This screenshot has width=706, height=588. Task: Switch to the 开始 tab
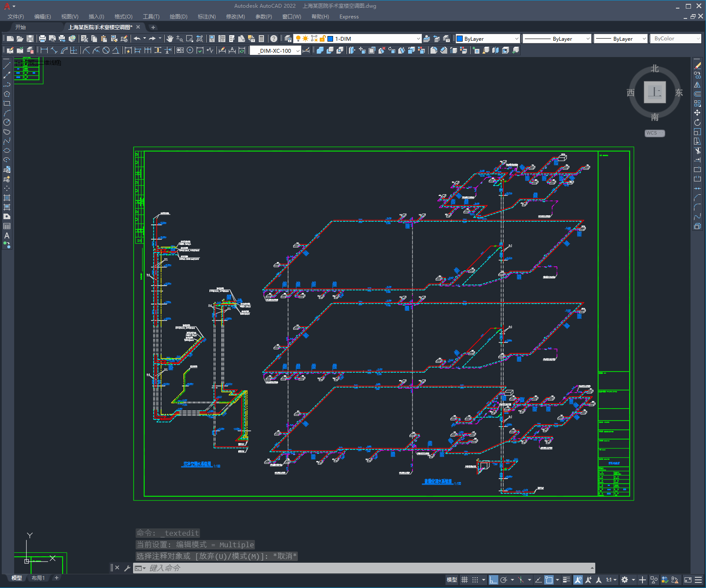click(21, 27)
